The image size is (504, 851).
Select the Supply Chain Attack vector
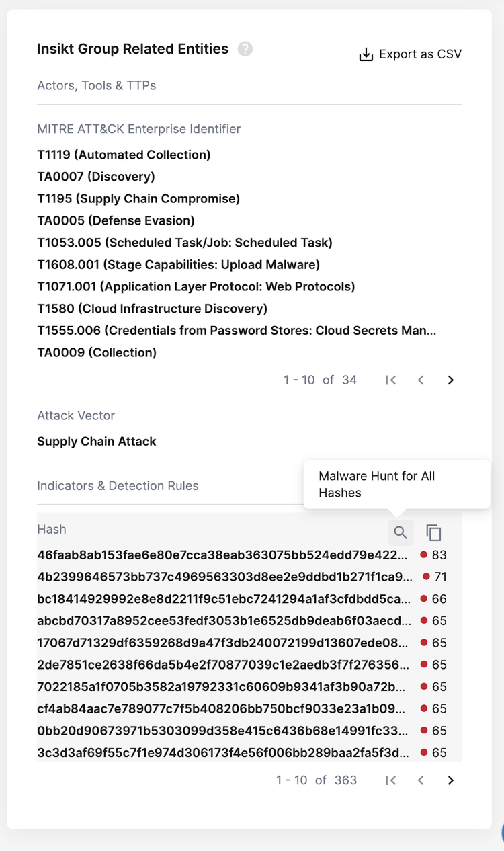pyautogui.click(x=97, y=442)
